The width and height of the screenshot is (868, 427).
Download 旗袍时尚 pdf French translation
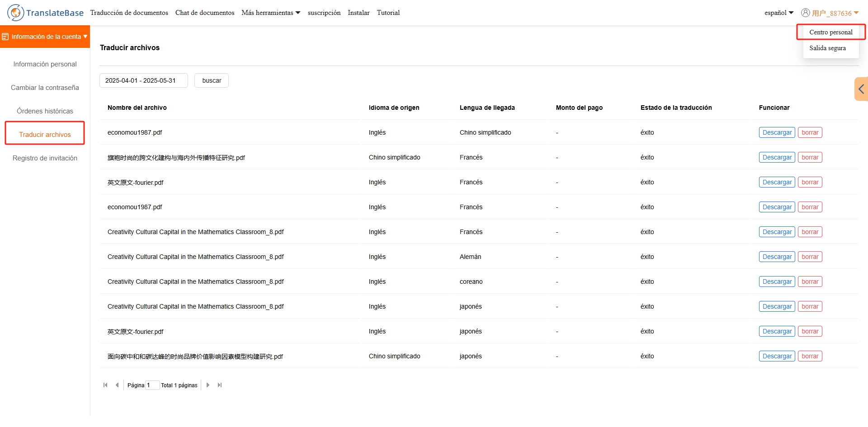click(777, 157)
